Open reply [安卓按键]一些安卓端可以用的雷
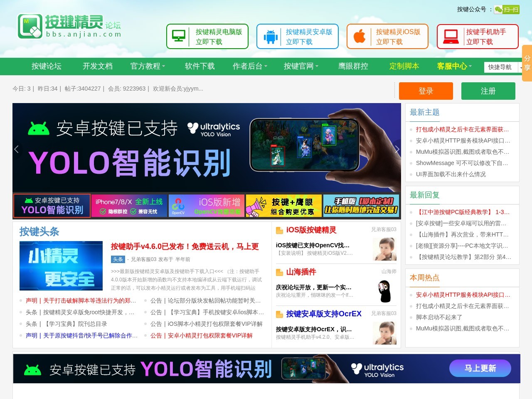Image resolution: width=532 pixels, height=399 pixels. [461, 223]
